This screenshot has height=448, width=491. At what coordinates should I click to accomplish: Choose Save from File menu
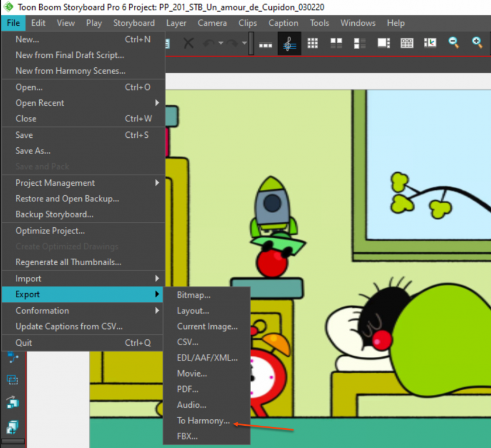[83, 135]
